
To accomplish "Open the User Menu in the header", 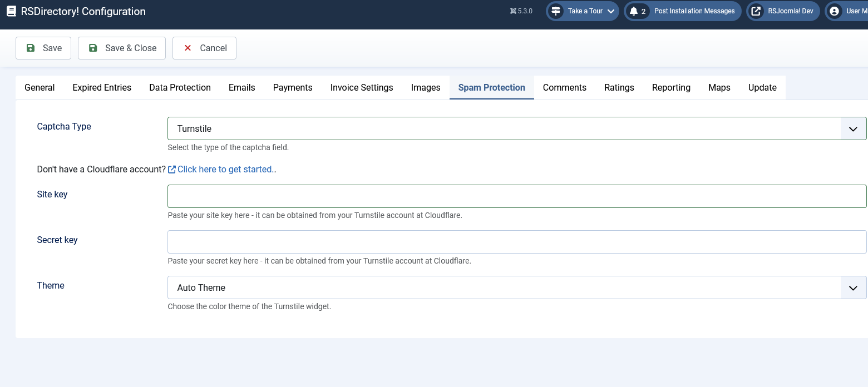I will pos(846,11).
